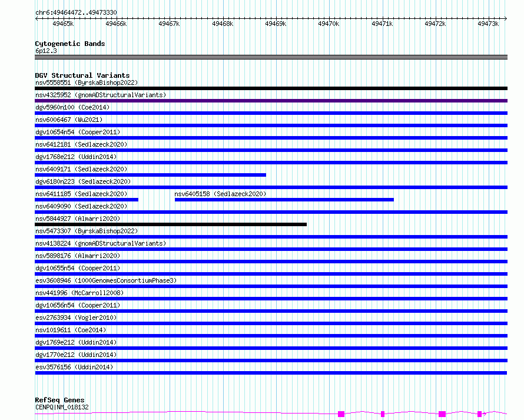Viewport: 524px width, 420px height.
Task: Open variant nsv5844927 (Almarri2020) label
Action: 78,219
